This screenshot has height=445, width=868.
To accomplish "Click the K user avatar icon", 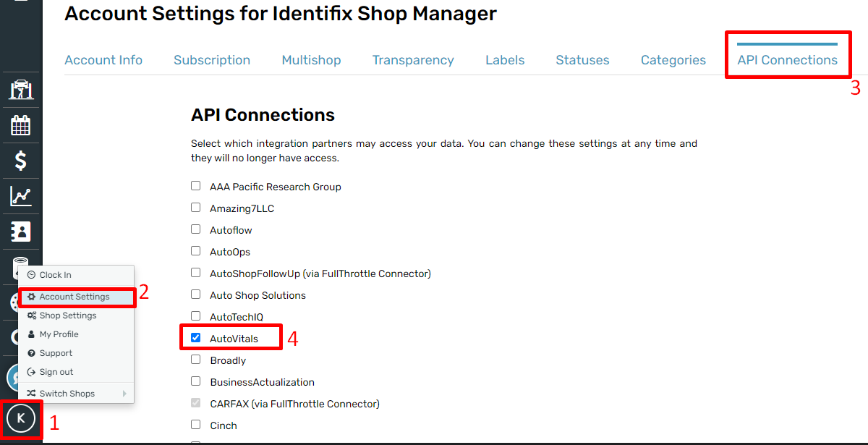I will click(x=21, y=418).
